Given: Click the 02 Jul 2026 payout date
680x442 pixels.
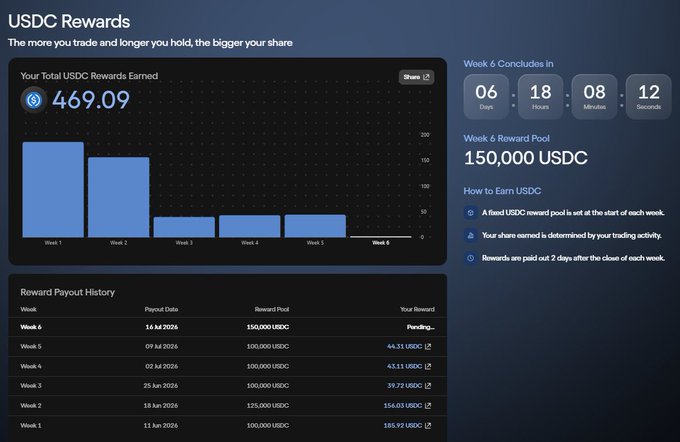Looking at the screenshot, I should click(161, 367).
